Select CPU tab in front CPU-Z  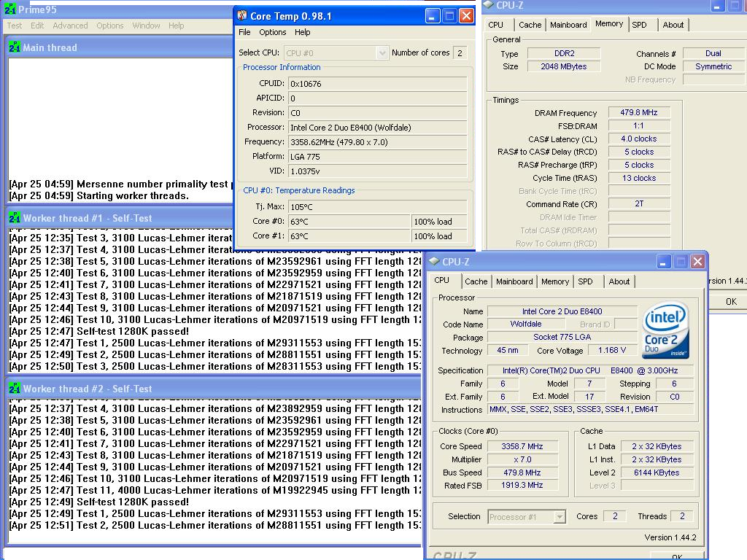441,280
